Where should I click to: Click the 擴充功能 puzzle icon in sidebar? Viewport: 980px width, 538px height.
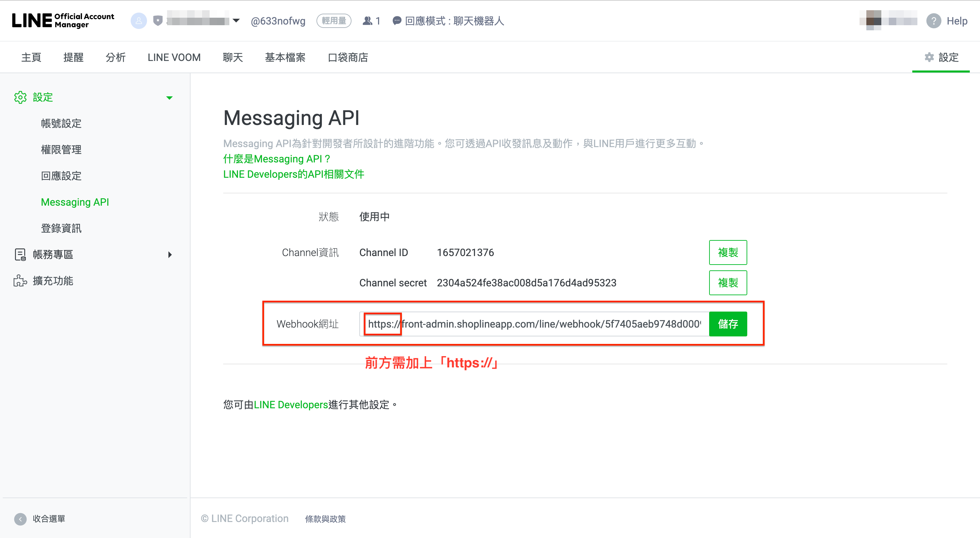(x=20, y=281)
